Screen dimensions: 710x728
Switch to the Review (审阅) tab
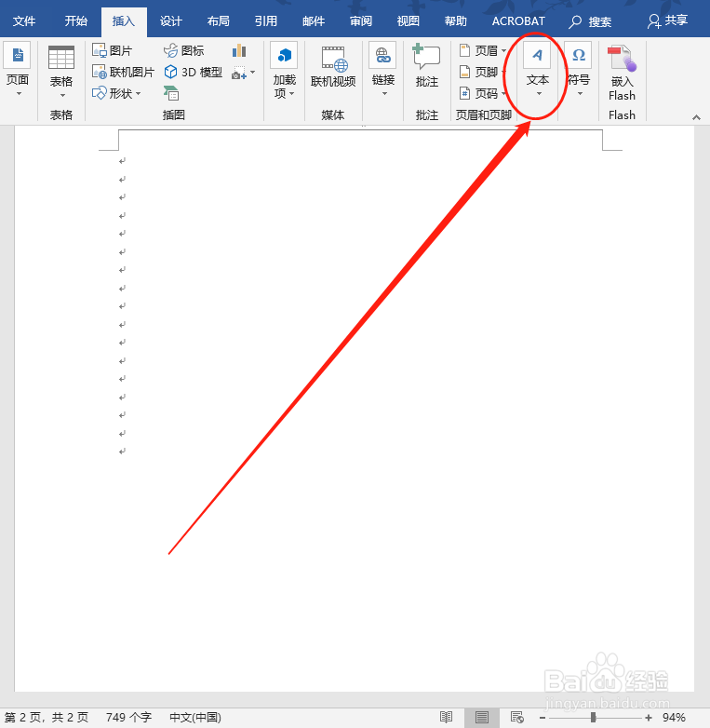[x=360, y=21]
